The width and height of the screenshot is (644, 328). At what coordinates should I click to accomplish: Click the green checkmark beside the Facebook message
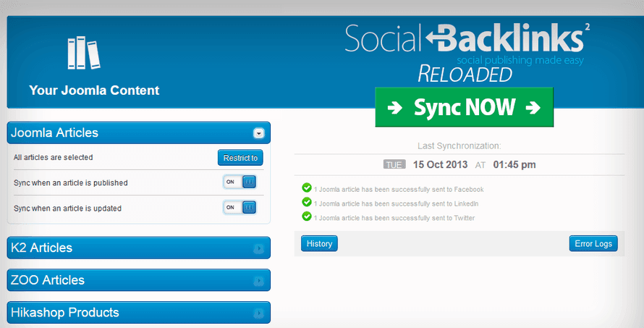[x=307, y=188]
